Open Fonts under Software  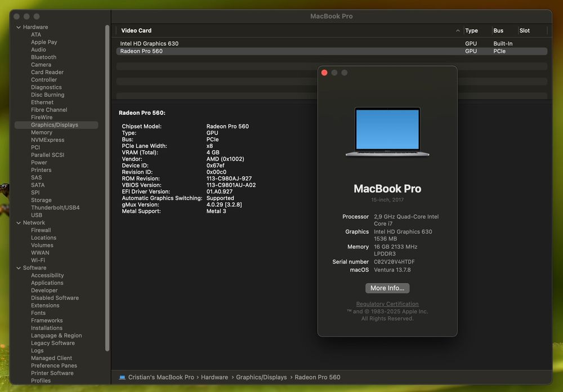click(x=38, y=314)
